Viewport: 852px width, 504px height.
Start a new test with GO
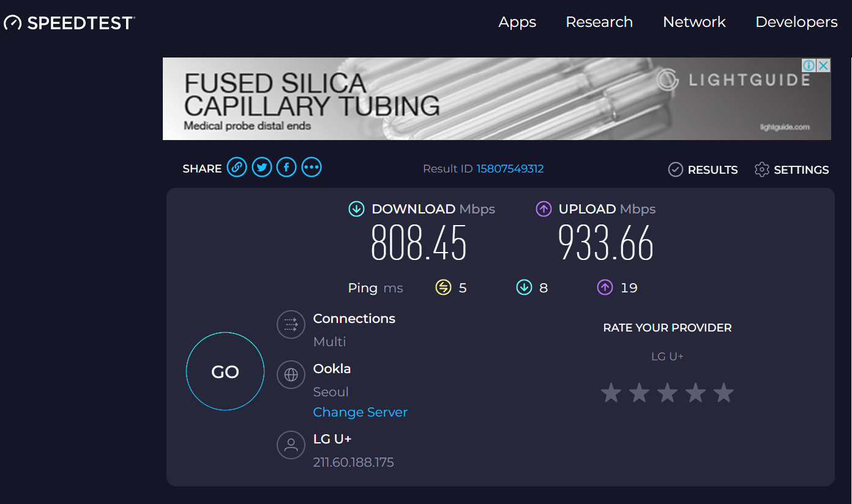(x=225, y=371)
